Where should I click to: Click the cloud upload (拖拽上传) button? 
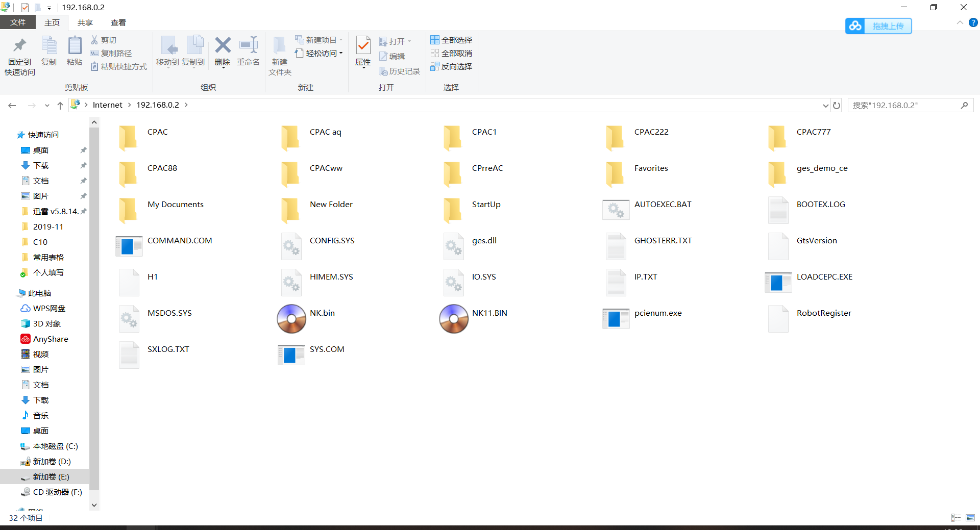[x=878, y=26]
